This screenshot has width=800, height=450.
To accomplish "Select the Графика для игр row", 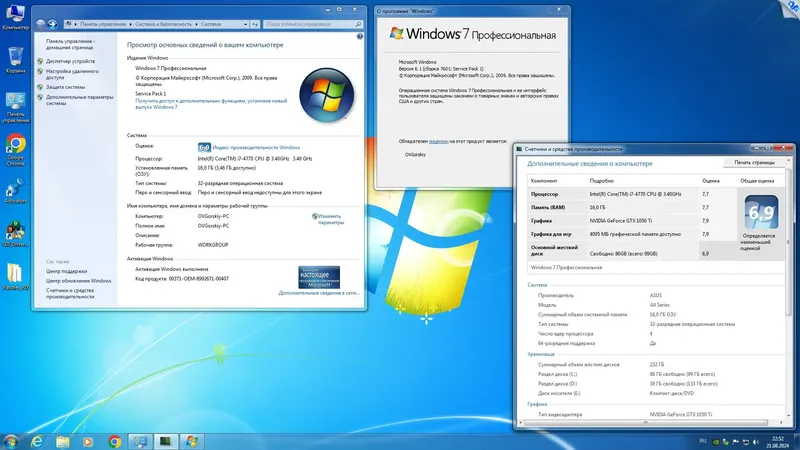I will pyautogui.click(x=632, y=234).
